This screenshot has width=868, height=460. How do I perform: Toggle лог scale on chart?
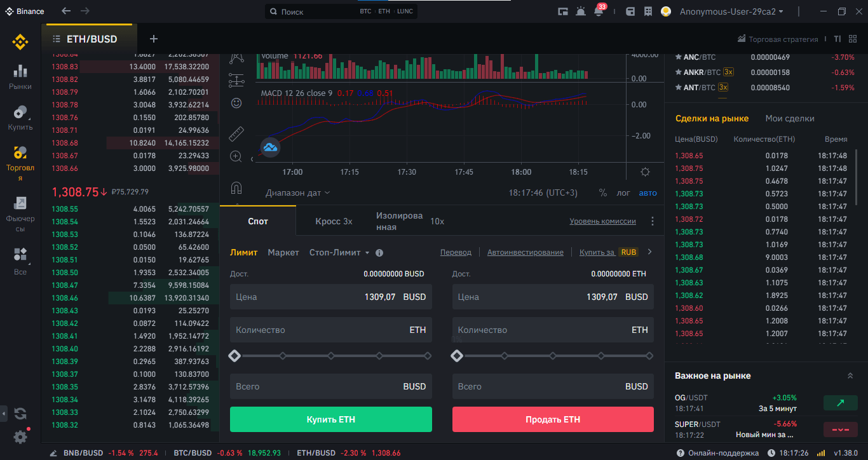tap(623, 193)
